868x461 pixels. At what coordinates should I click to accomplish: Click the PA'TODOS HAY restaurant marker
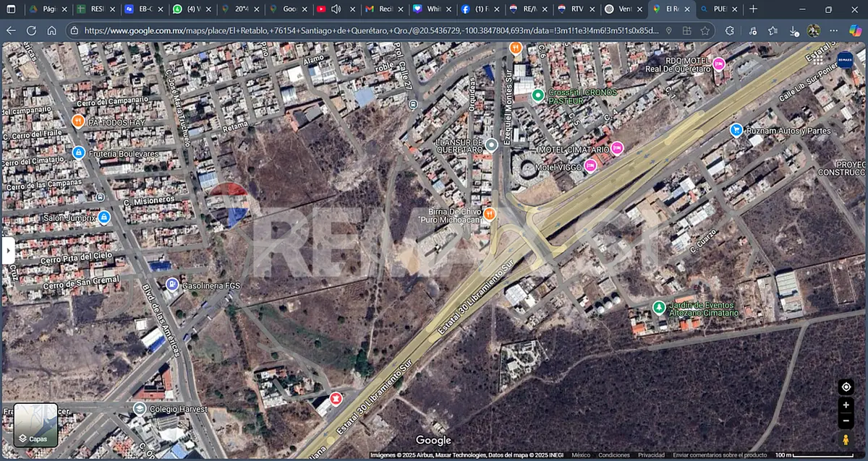pos(79,121)
